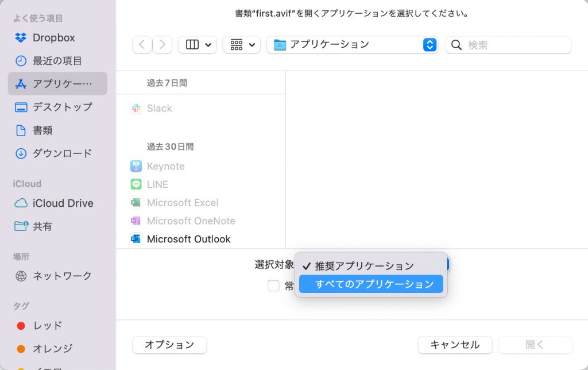Click the 開く button
The height and width of the screenshot is (370, 588).
535,345
